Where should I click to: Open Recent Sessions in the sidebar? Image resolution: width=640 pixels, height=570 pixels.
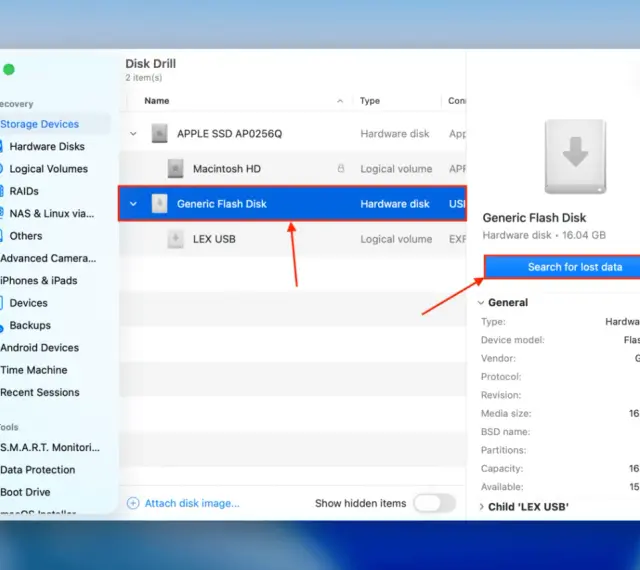(40, 392)
